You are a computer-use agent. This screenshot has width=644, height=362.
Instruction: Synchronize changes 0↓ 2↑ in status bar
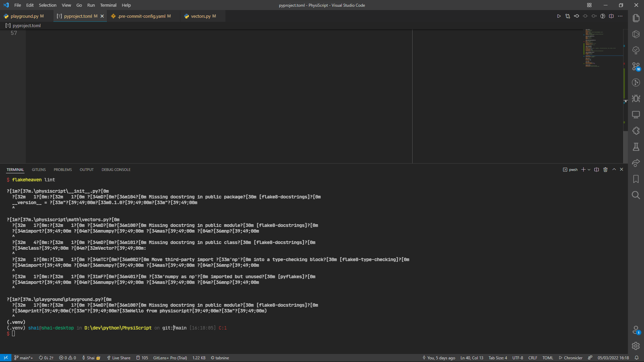pyautogui.click(x=46, y=358)
